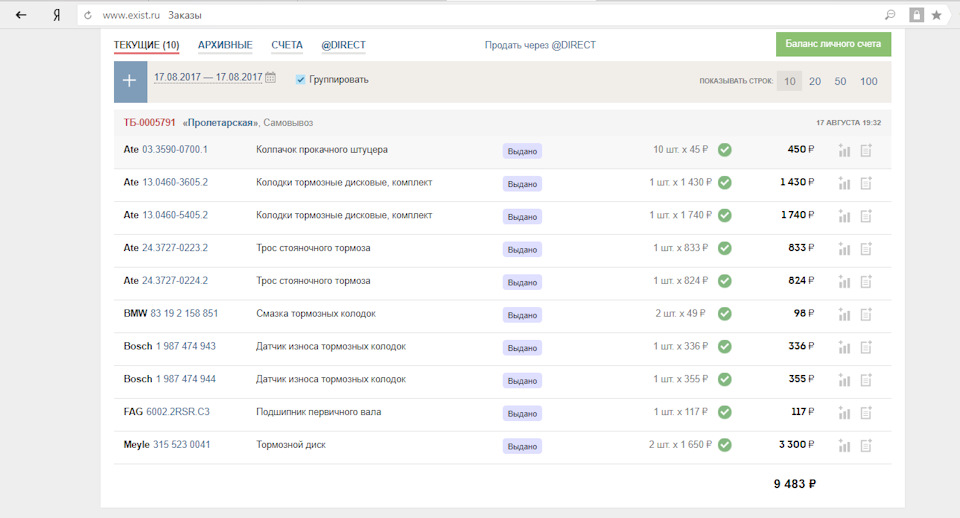Open note icon for Meyle 315 523 0041 row
This screenshot has height=518, width=960.
tap(866, 445)
